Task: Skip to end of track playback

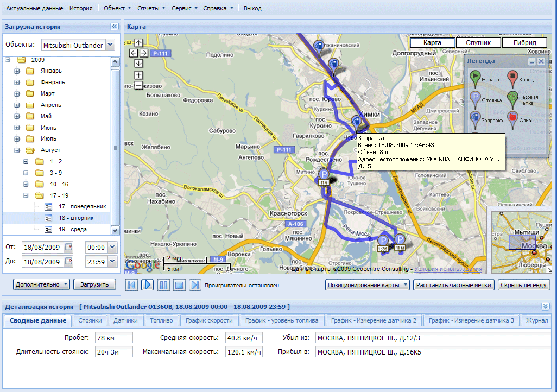Action: (x=195, y=285)
